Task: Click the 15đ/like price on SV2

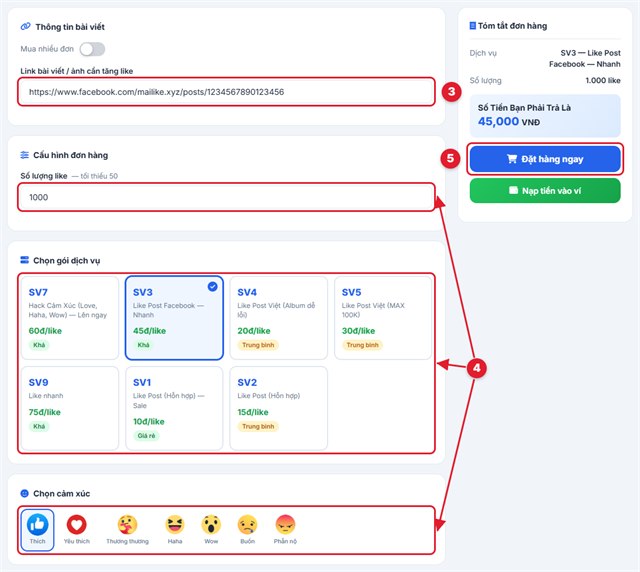Action: [253, 412]
